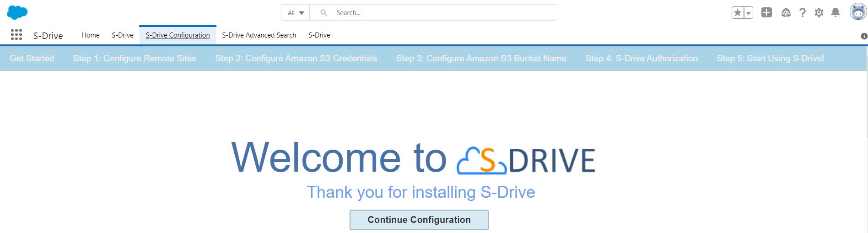Open Step 4: S-Drive Authorization
This screenshot has width=868, height=233.
click(x=642, y=58)
